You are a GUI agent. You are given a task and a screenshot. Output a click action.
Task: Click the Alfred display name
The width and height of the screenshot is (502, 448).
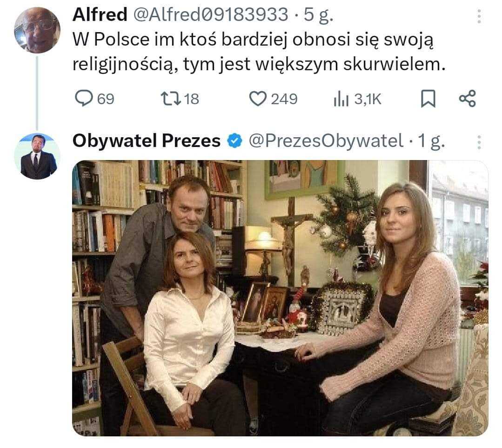click(100, 15)
